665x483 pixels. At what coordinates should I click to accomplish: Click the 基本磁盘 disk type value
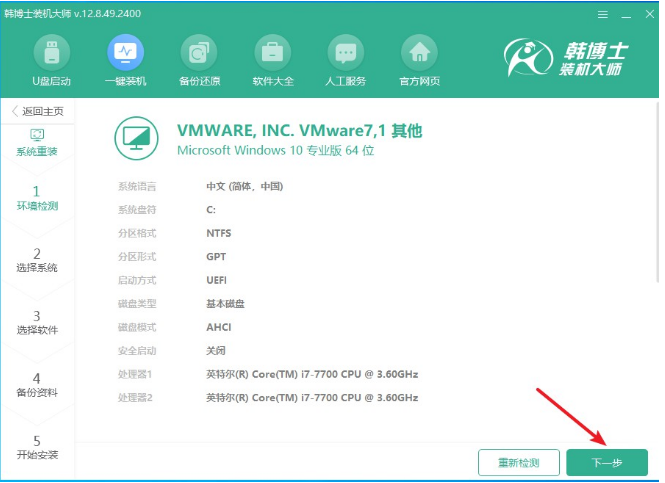click(225, 304)
